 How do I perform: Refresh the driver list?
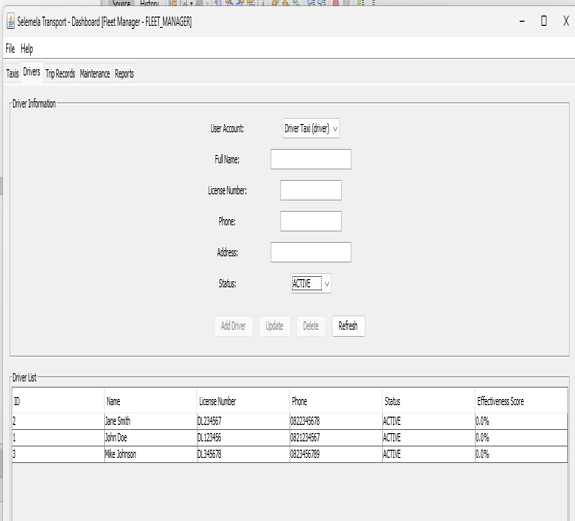348,326
